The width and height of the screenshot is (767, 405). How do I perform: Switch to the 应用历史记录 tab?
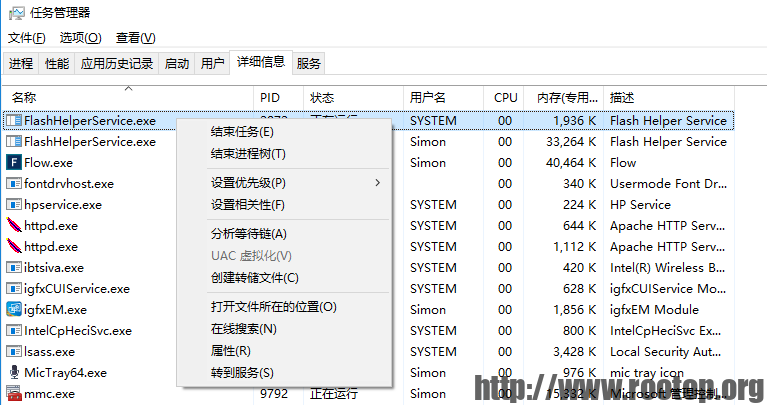[x=116, y=63]
